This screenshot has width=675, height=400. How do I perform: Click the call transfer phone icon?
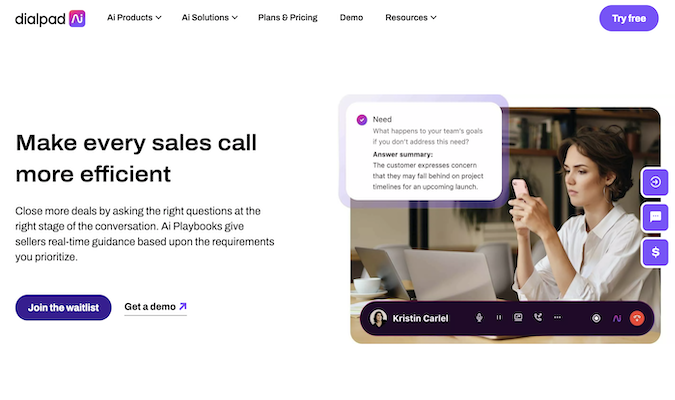click(538, 317)
